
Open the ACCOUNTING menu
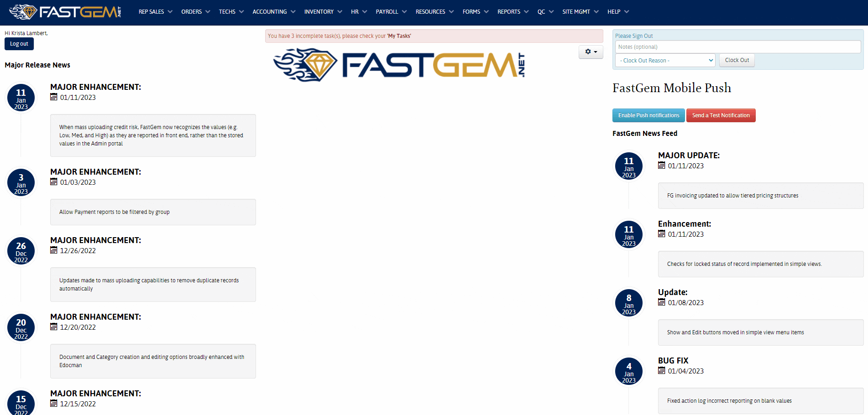[x=274, y=12]
